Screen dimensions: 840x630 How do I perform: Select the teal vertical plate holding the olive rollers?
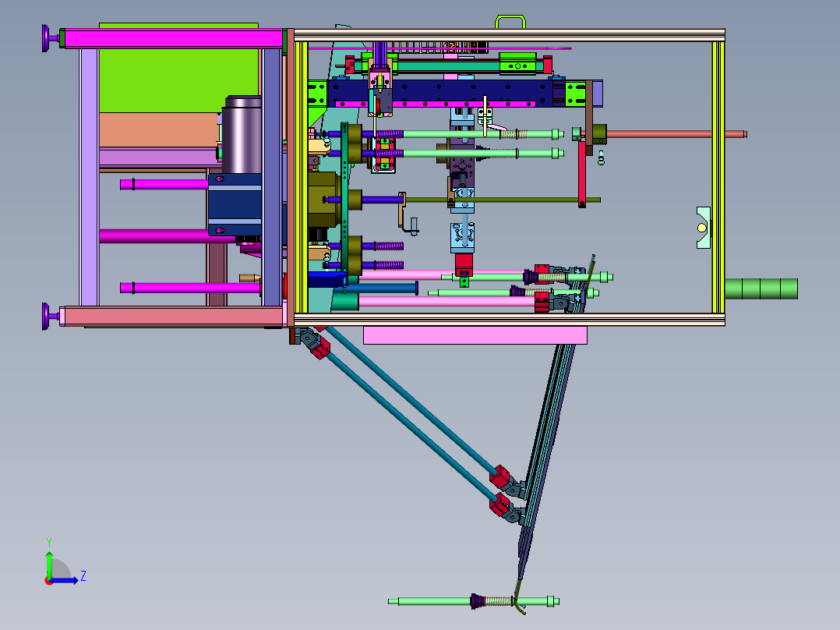click(344, 198)
